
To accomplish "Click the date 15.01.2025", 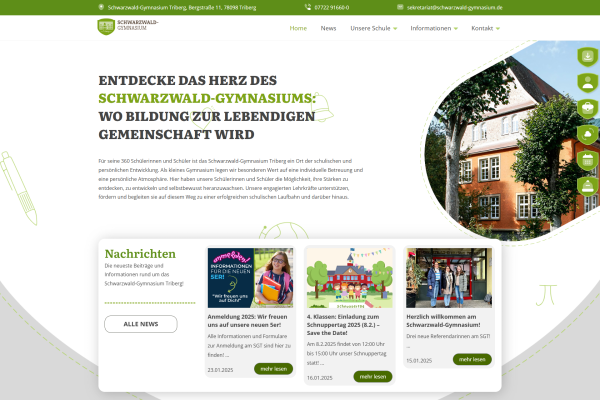I will click(419, 361).
